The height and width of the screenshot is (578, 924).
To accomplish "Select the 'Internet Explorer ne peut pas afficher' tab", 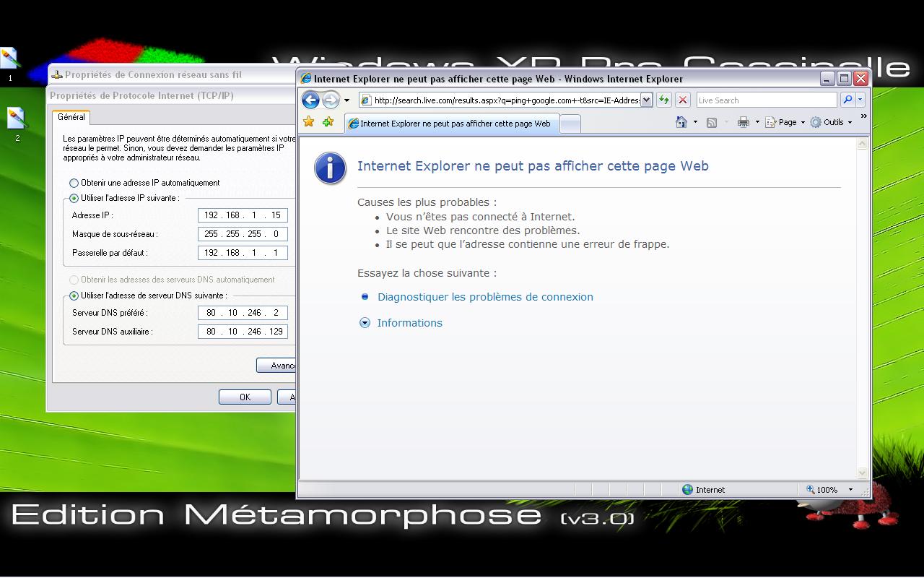I will (452, 124).
